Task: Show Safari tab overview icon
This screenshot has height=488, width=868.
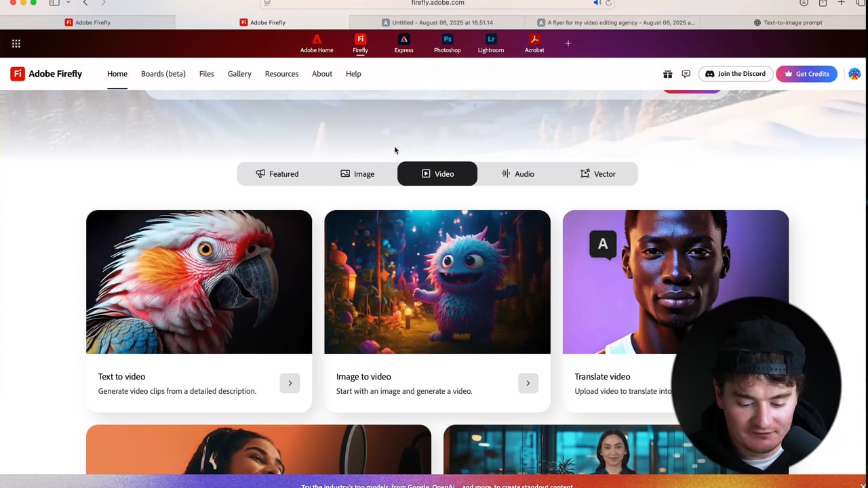Action: click(x=861, y=3)
